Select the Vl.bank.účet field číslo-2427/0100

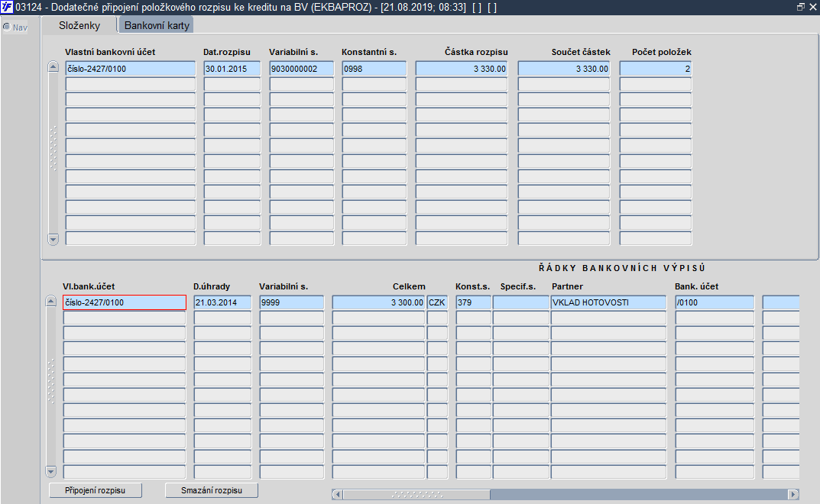125,302
